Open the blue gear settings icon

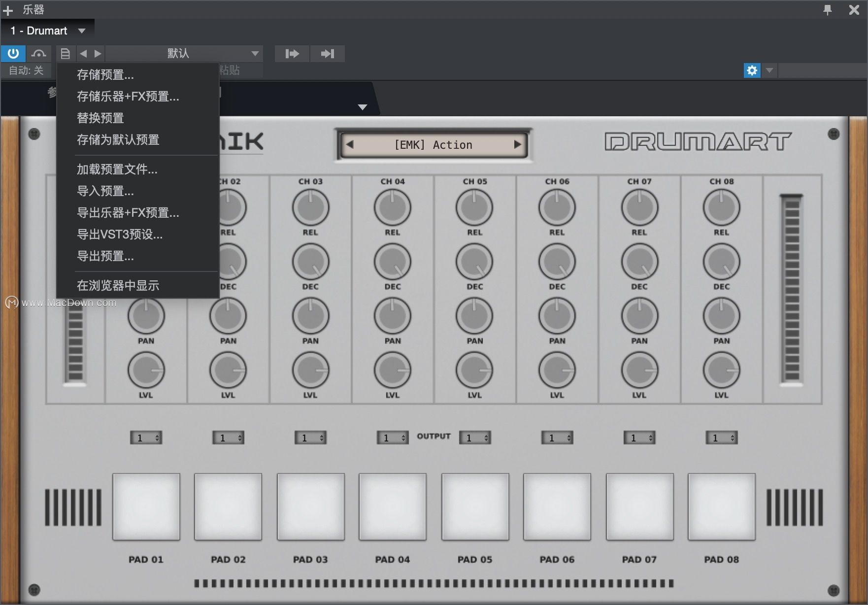click(752, 70)
